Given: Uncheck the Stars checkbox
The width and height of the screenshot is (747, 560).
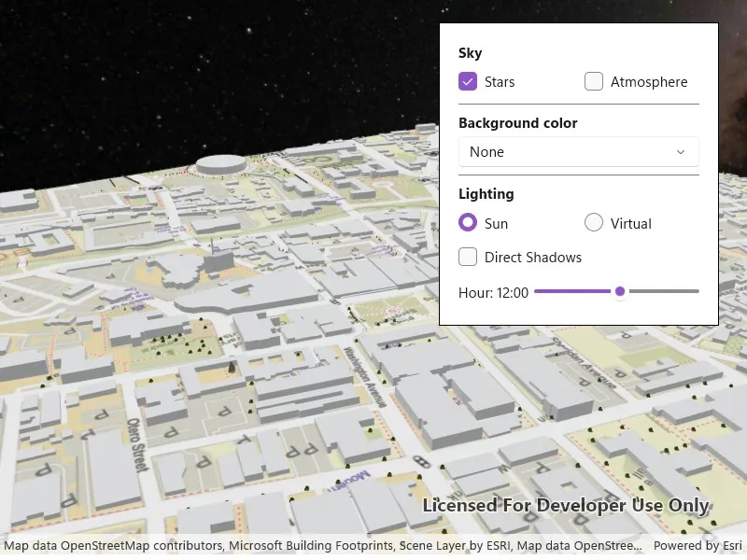Looking at the screenshot, I should coord(468,81).
